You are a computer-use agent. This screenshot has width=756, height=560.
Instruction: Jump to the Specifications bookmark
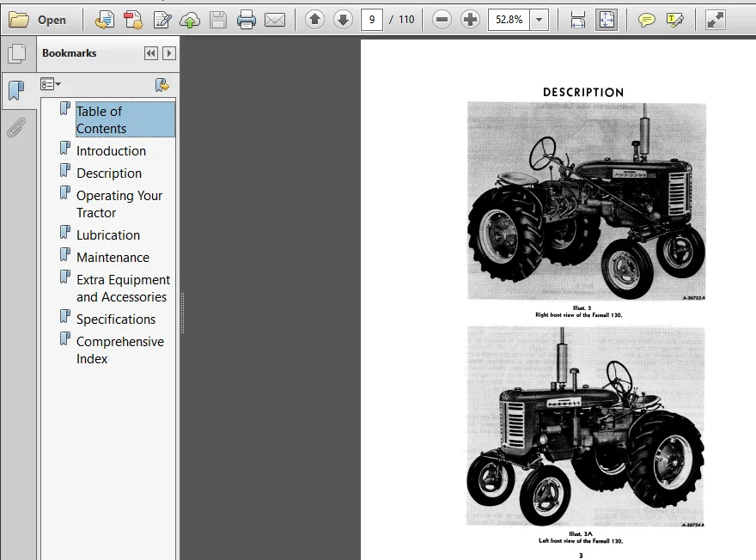116,319
